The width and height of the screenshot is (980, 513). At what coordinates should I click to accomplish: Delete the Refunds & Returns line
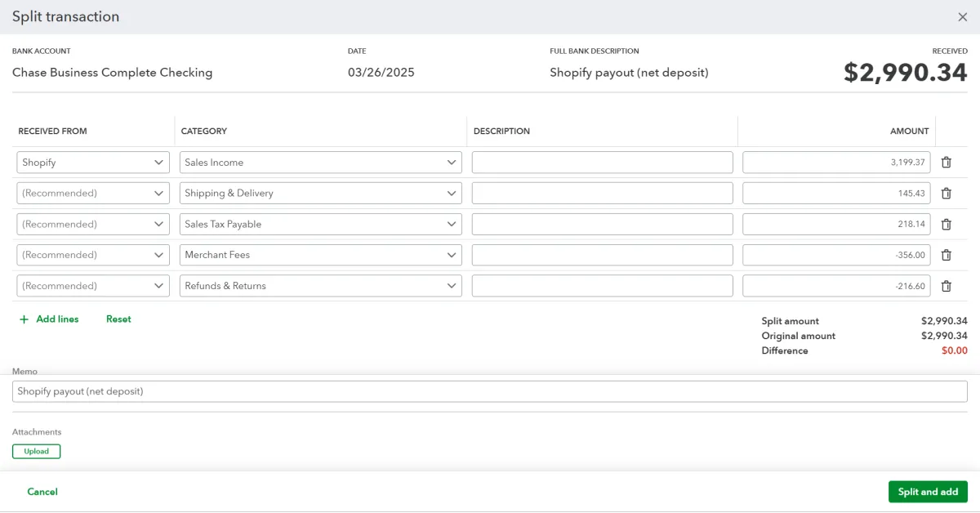946,286
